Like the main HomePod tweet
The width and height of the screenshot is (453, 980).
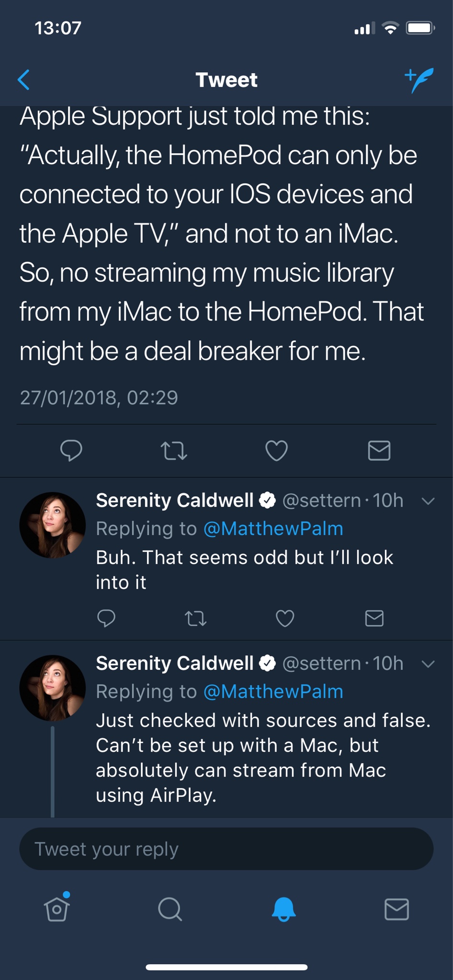pos(276,450)
